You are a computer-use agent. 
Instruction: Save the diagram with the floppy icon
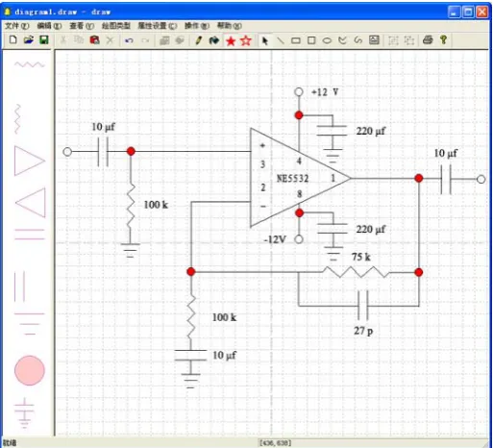click(44, 40)
